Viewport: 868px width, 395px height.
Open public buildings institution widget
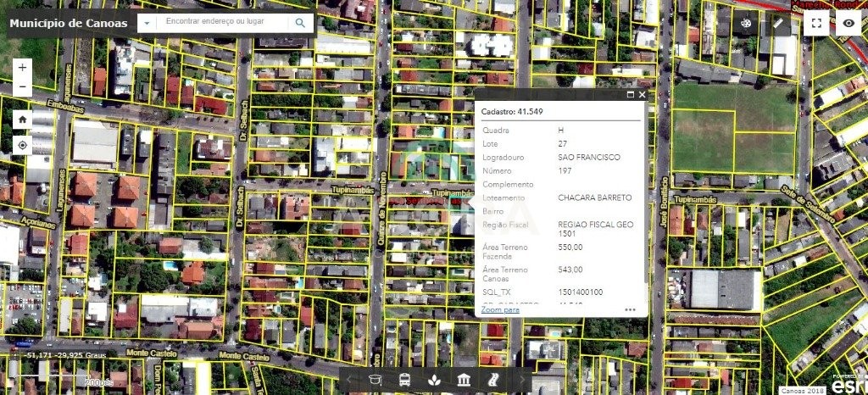point(464,380)
